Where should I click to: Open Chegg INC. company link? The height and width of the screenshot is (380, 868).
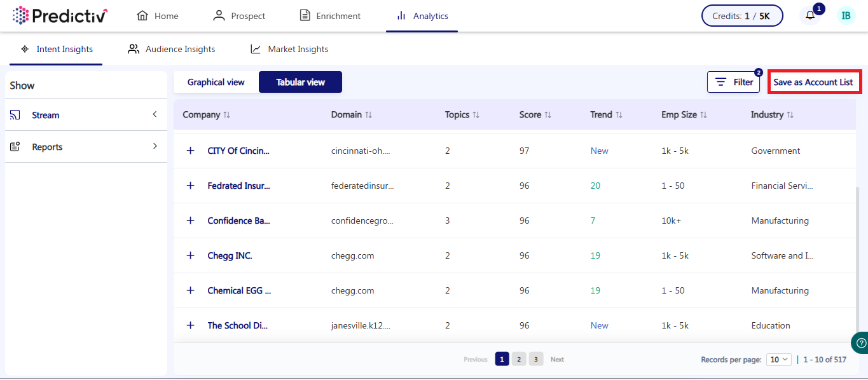(x=230, y=255)
